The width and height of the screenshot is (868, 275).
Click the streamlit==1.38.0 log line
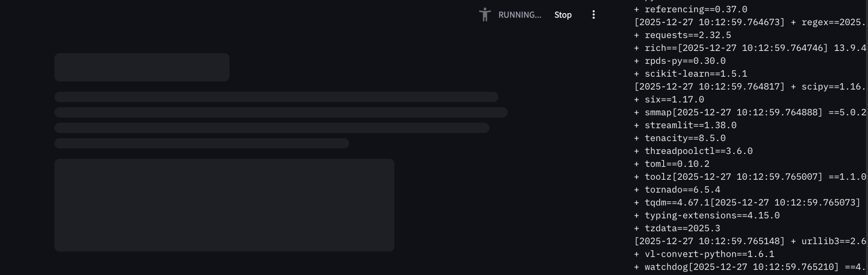690,125
